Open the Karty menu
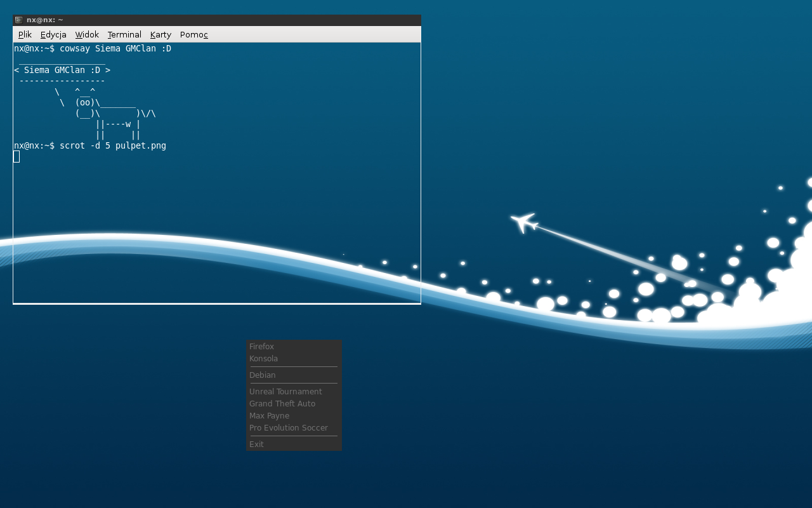The height and width of the screenshot is (508, 812). pos(160,35)
